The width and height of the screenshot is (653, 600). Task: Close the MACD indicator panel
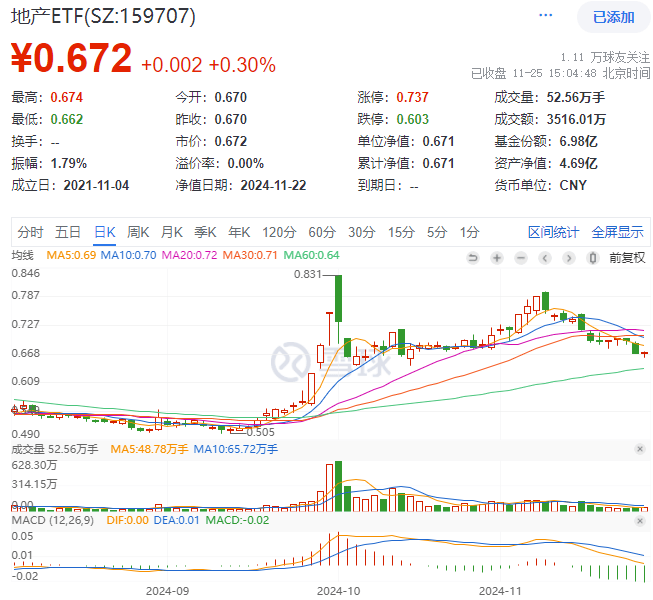[640, 520]
